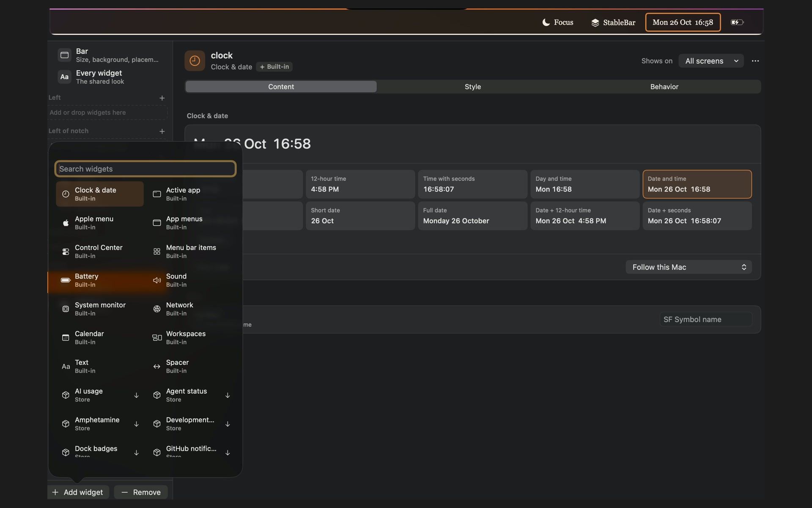This screenshot has height=508, width=812.
Task: Click the Control Center widget icon
Action: tap(66, 251)
